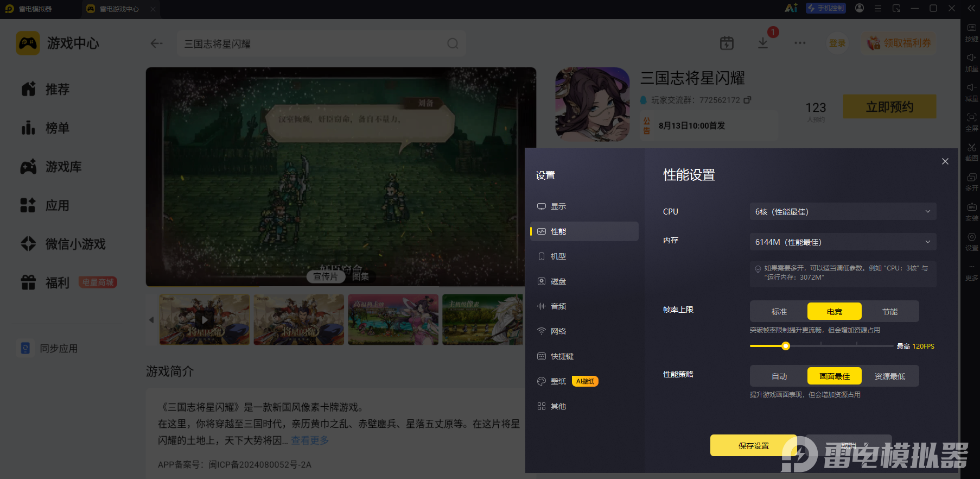Click the 三国志将星闪耀 search field
The image size is (980, 479).
pyautogui.click(x=321, y=43)
